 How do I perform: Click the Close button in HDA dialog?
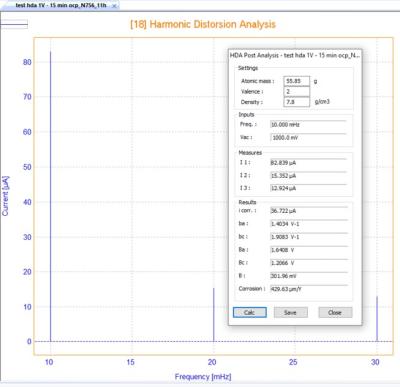(x=335, y=312)
